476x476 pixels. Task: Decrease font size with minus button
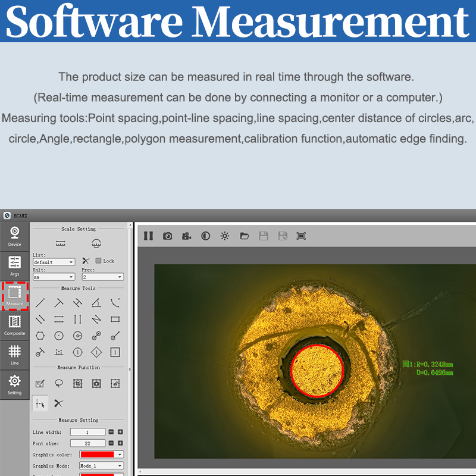111,443
